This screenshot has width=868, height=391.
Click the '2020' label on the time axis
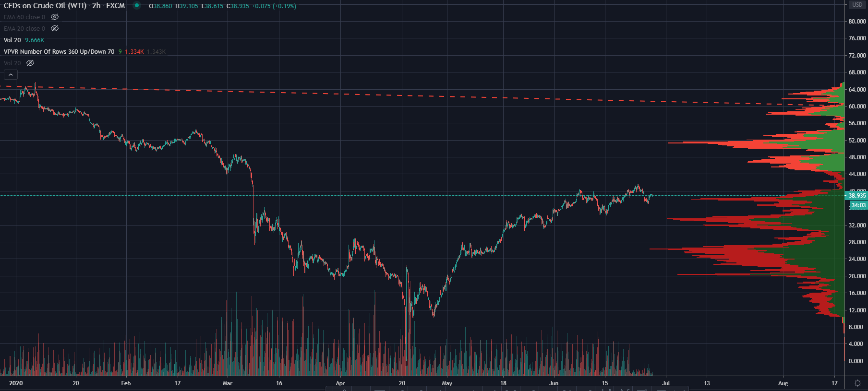click(x=16, y=383)
